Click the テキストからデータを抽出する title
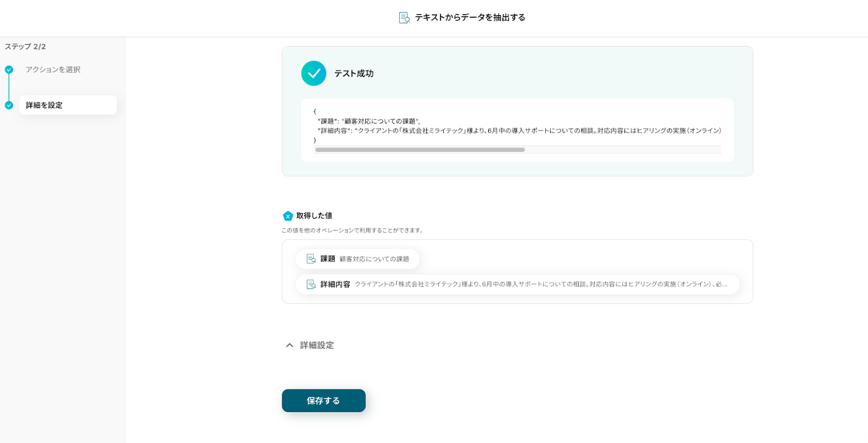868x443 pixels. click(x=470, y=17)
